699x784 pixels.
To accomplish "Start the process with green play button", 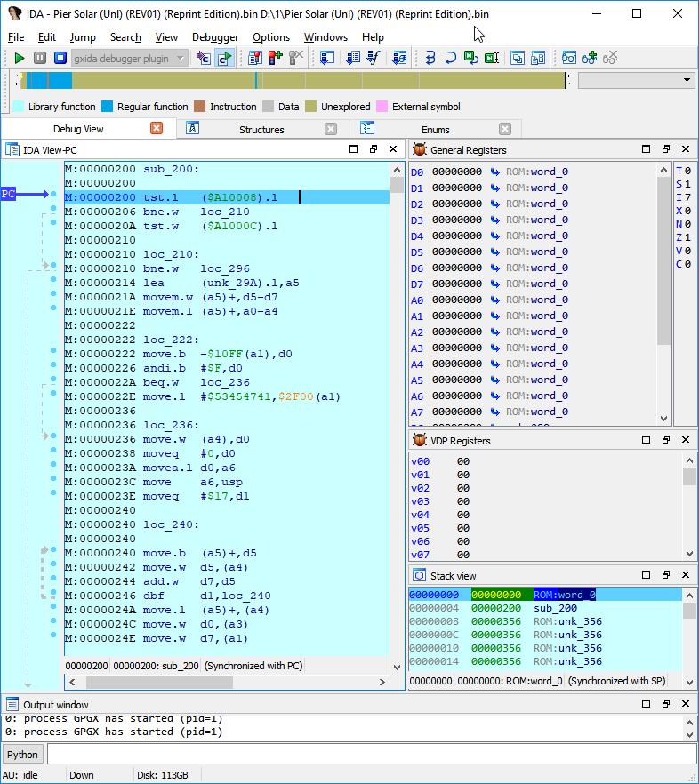I will [20, 58].
